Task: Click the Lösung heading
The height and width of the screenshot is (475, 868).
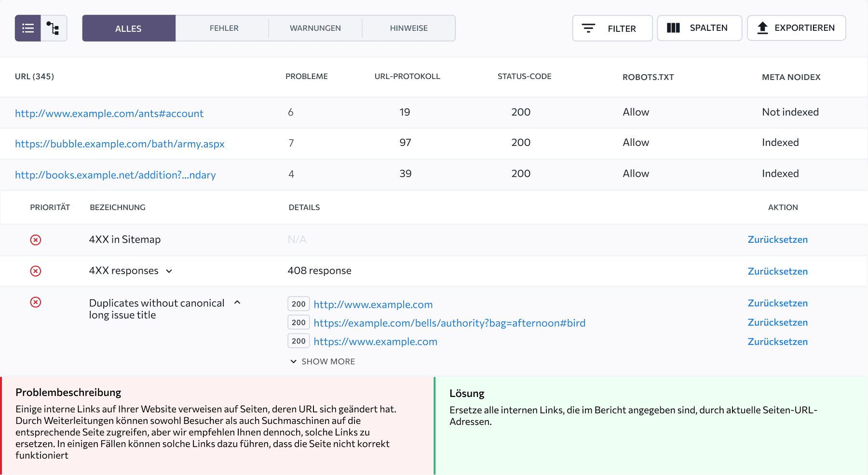Action: point(467,394)
